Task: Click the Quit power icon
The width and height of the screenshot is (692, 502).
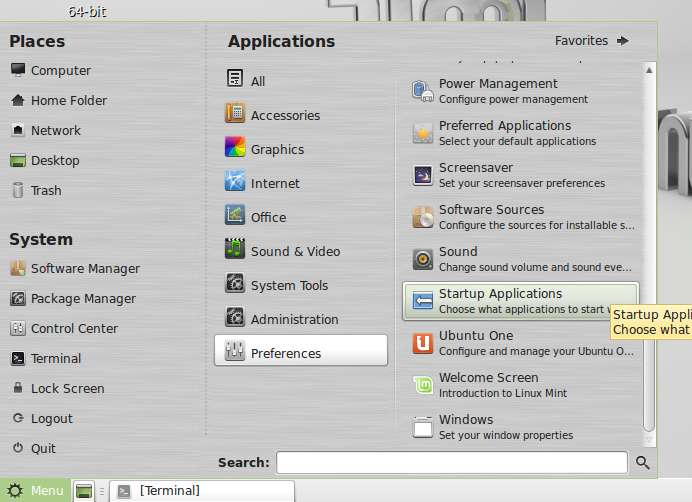Action: [18, 448]
